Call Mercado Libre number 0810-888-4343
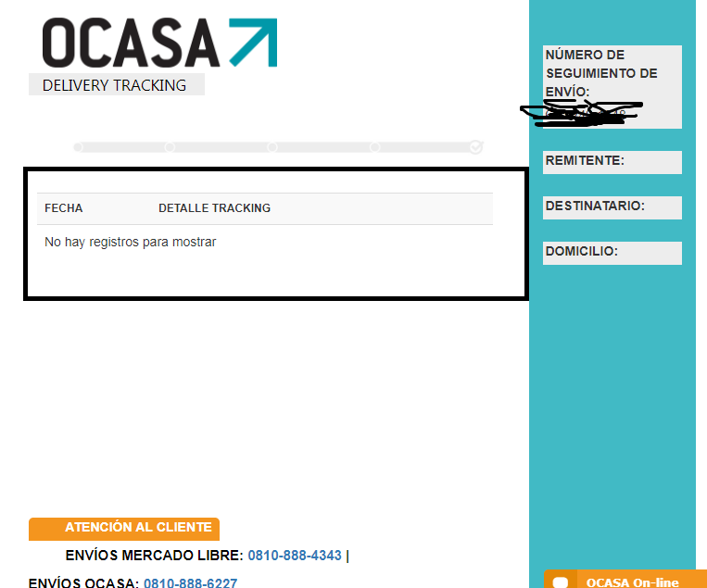The height and width of the screenshot is (588, 707). click(295, 556)
